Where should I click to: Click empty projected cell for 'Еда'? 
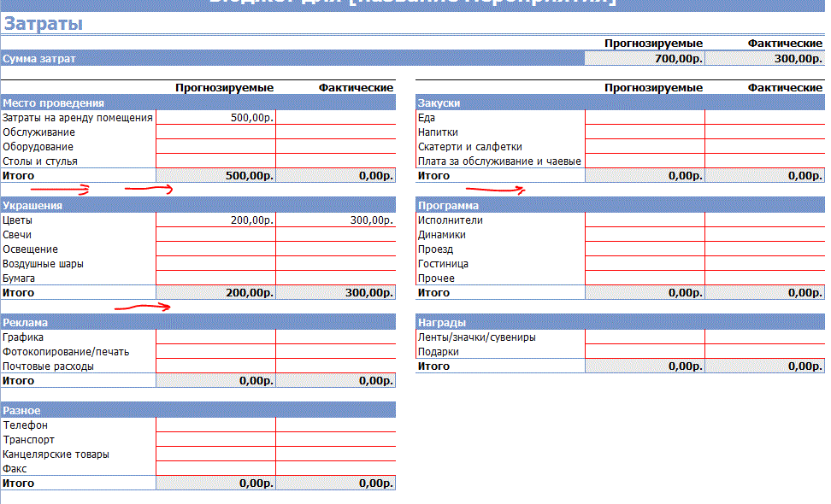(x=645, y=117)
